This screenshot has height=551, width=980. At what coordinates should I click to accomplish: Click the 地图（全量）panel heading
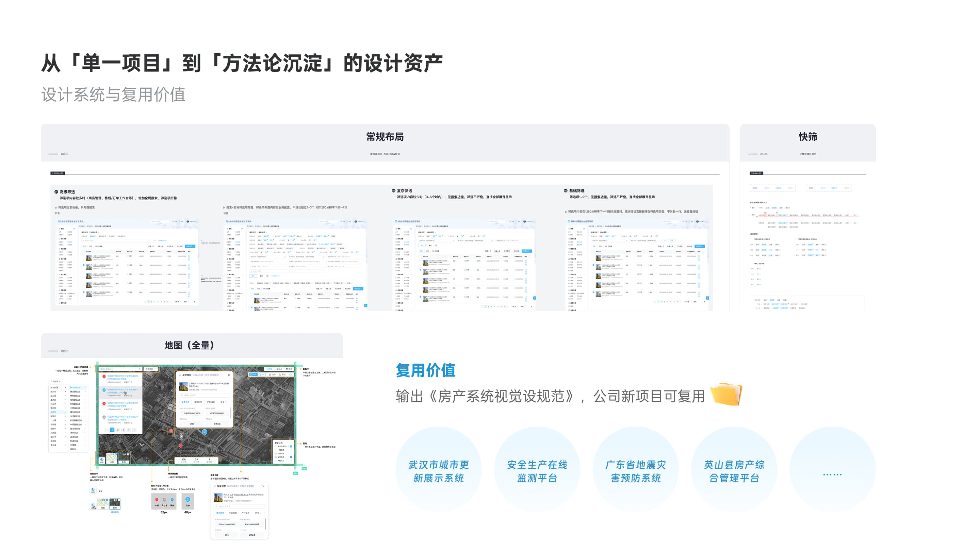coord(190,345)
